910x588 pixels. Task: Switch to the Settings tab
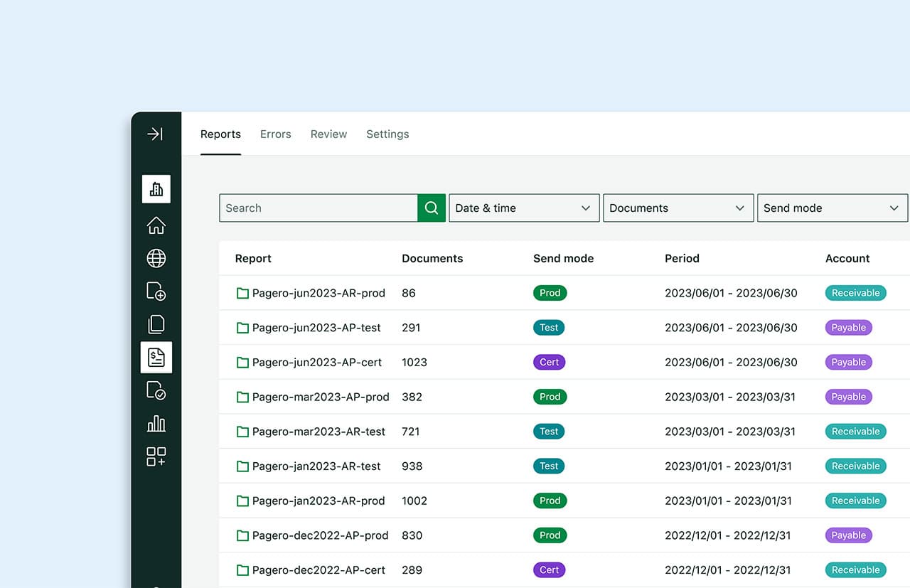click(387, 134)
